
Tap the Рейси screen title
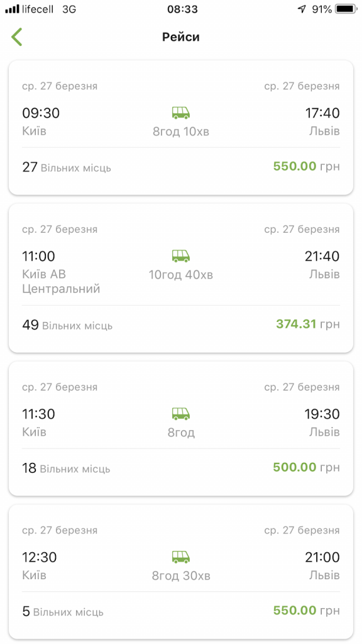(181, 37)
